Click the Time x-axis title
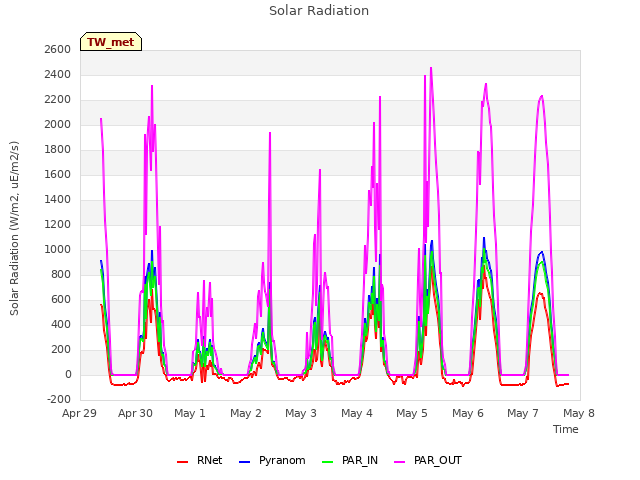Screen dimensions: 640x480 (x=565, y=429)
